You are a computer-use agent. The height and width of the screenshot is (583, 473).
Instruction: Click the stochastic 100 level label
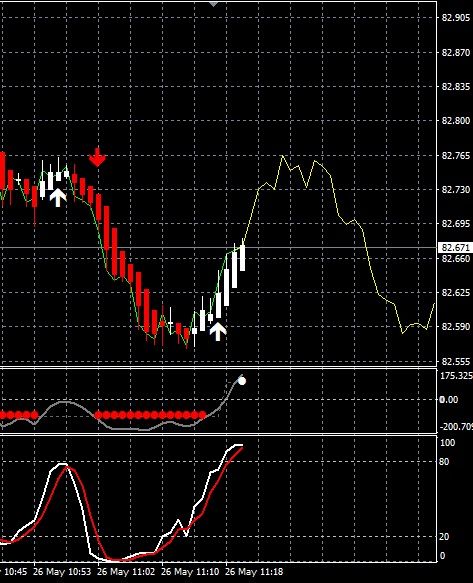[x=447, y=443]
